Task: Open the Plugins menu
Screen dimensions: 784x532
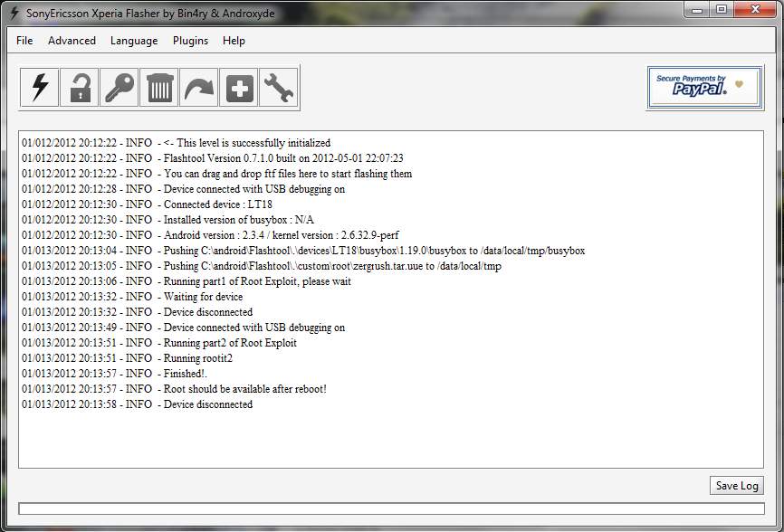Action: (x=190, y=41)
